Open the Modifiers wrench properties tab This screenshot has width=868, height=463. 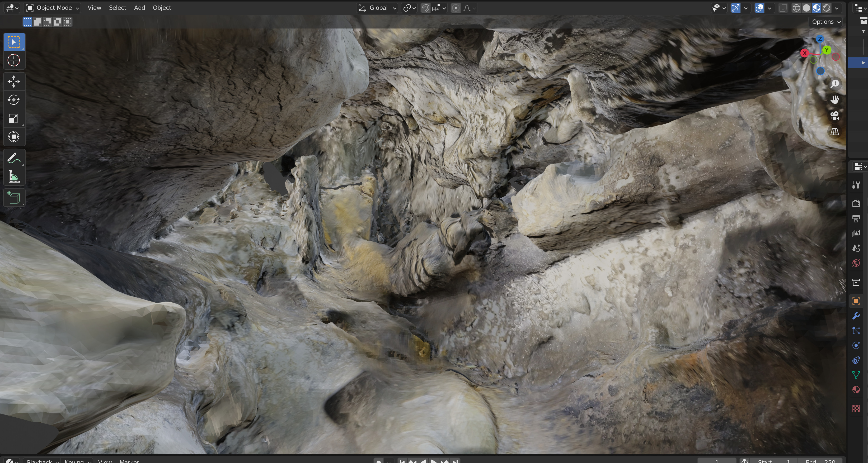pyautogui.click(x=856, y=316)
